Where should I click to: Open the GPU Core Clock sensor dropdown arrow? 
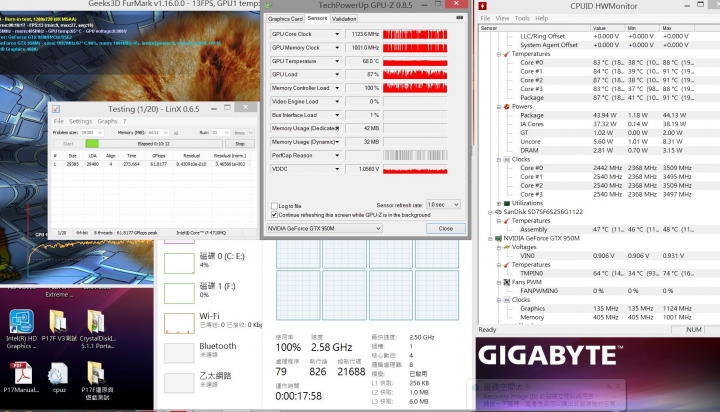tap(337, 34)
